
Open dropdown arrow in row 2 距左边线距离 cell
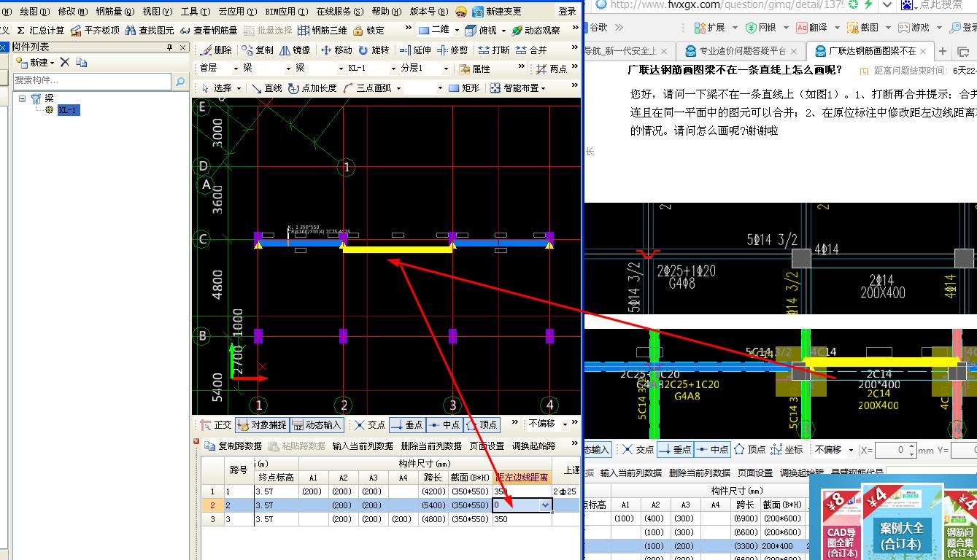(545, 505)
